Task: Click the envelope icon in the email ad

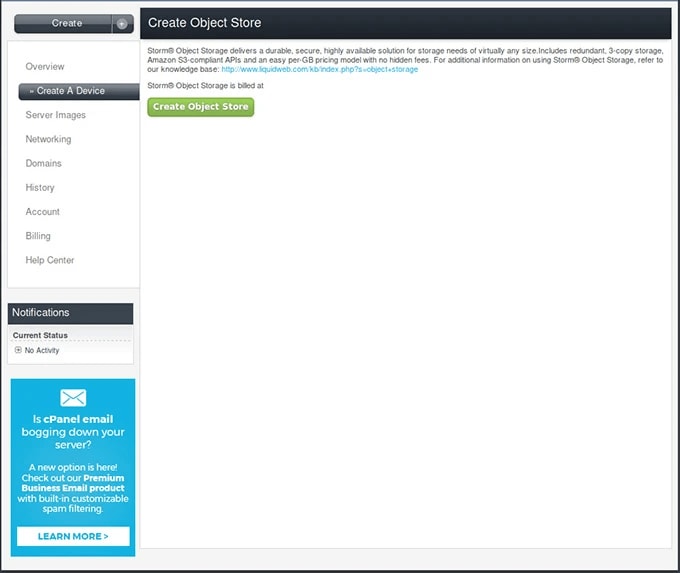Action: coord(73,398)
